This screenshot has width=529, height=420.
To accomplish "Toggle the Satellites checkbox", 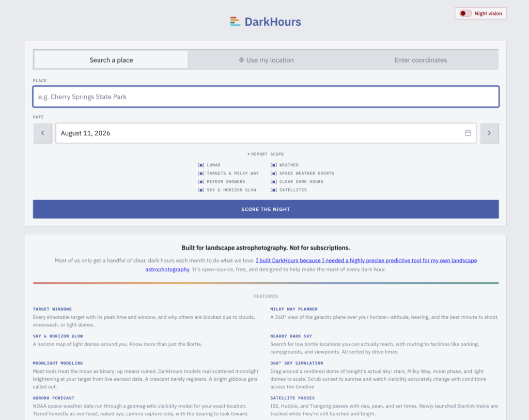I will point(273,190).
